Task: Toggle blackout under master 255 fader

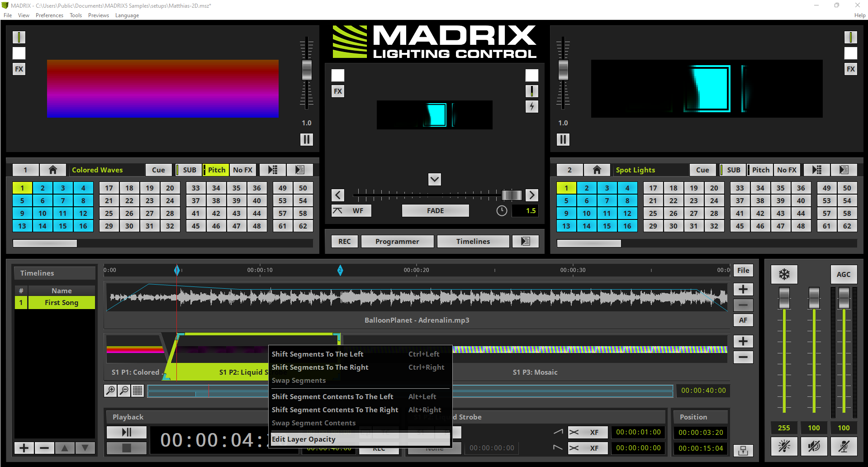Action: pyautogui.click(x=784, y=447)
